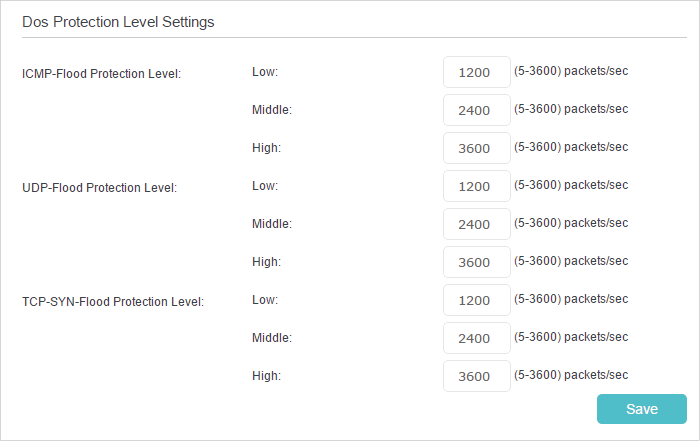The width and height of the screenshot is (700, 441).
Task: Click the High label under TCP-SYN-Flood
Action: [267, 376]
